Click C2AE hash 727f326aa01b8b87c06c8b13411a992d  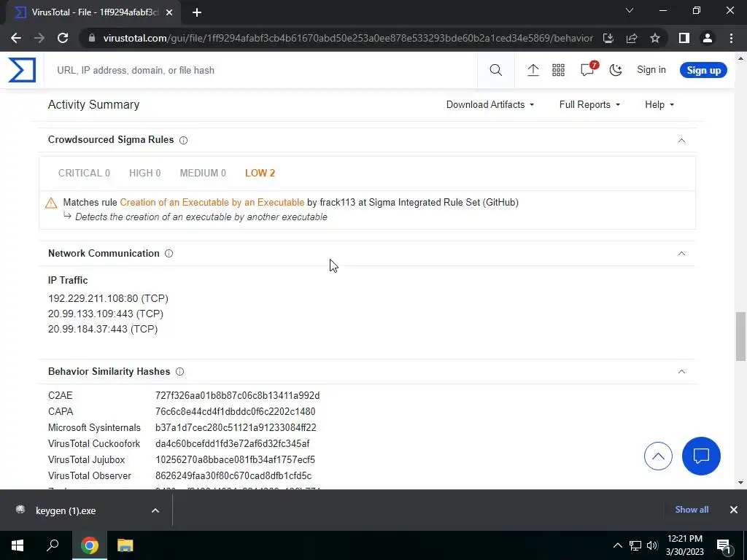pyautogui.click(x=237, y=396)
